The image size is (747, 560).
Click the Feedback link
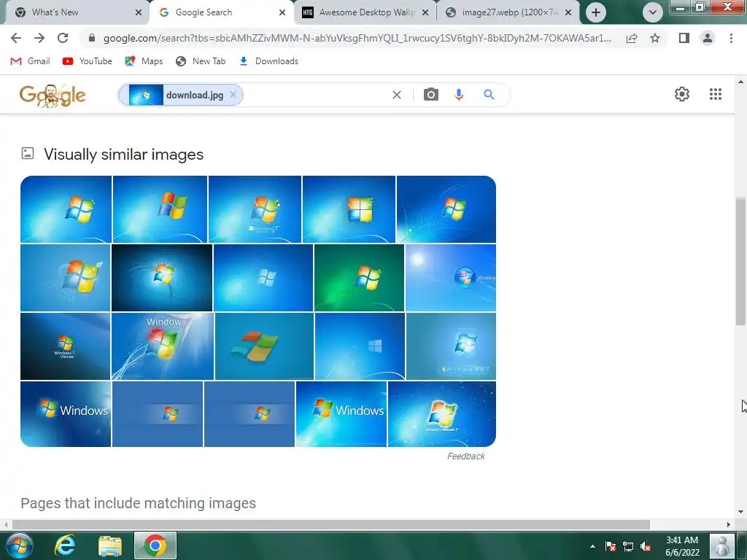coord(466,456)
